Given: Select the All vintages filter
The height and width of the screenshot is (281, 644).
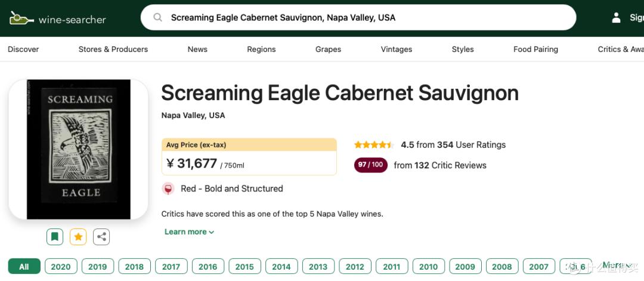Looking at the screenshot, I should point(24,266).
